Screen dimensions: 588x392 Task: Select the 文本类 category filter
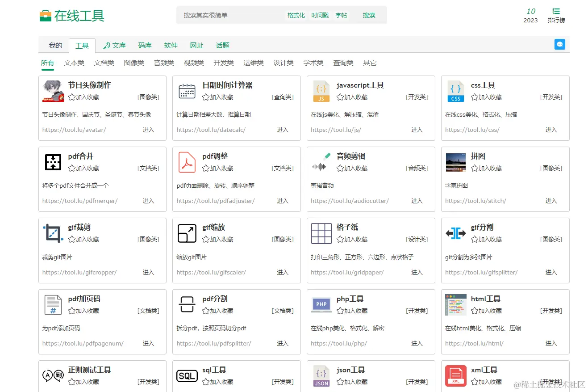pyautogui.click(x=74, y=63)
